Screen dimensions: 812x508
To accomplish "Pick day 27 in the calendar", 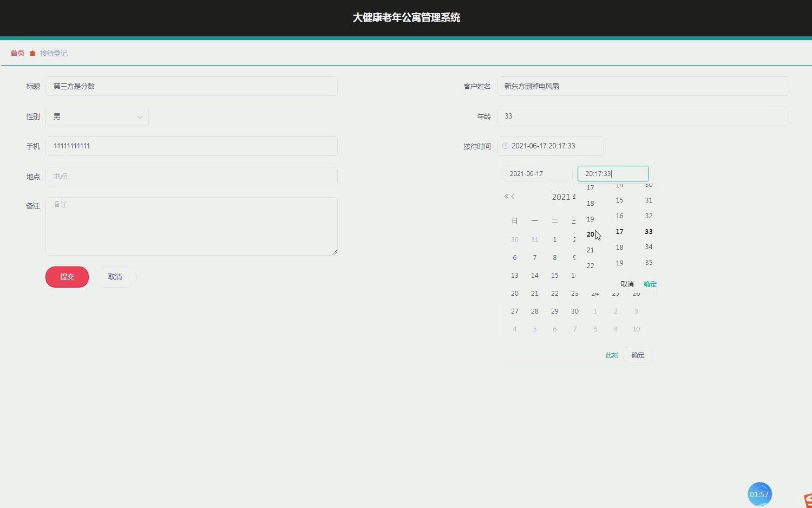I will click(x=514, y=311).
